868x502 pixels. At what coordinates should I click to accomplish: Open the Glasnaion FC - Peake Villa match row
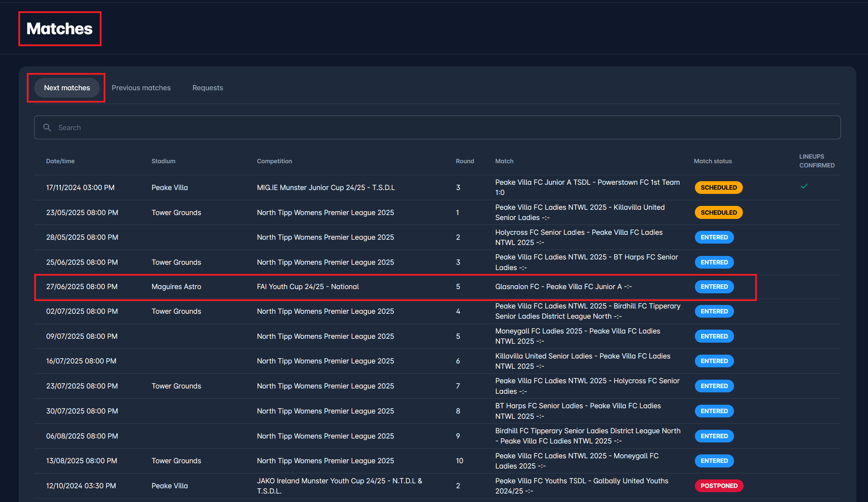click(x=563, y=287)
